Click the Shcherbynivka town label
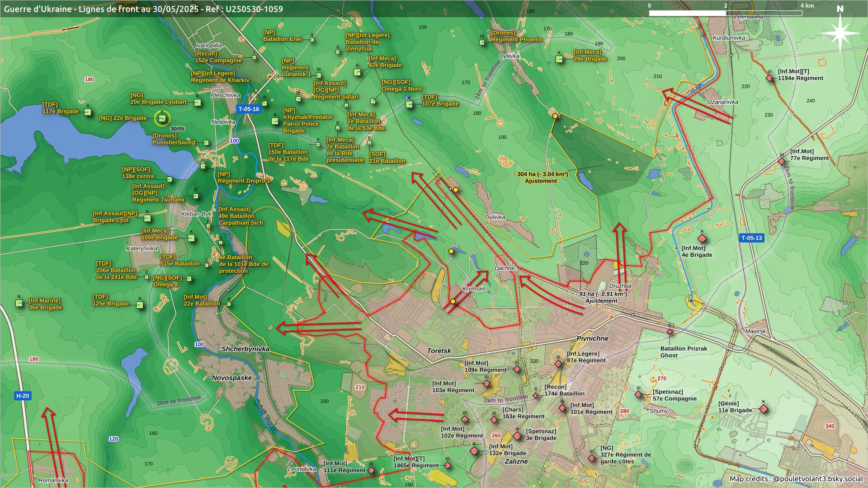This screenshot has height=488, width=868. [245, 349]
